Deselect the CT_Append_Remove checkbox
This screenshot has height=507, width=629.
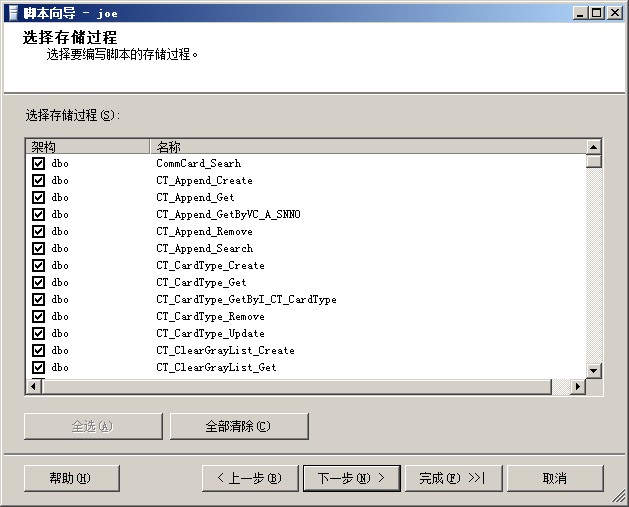tap(39, 232)
